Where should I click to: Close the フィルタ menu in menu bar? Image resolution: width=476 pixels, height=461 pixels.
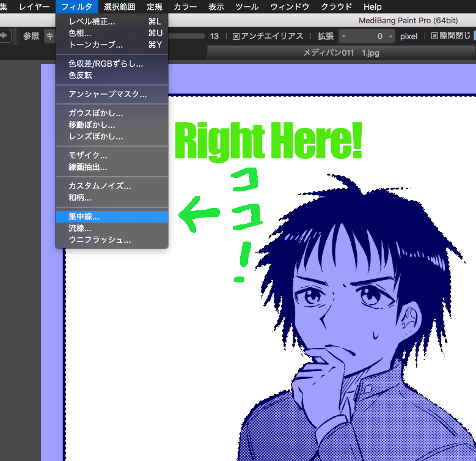[x=77, y=7]
